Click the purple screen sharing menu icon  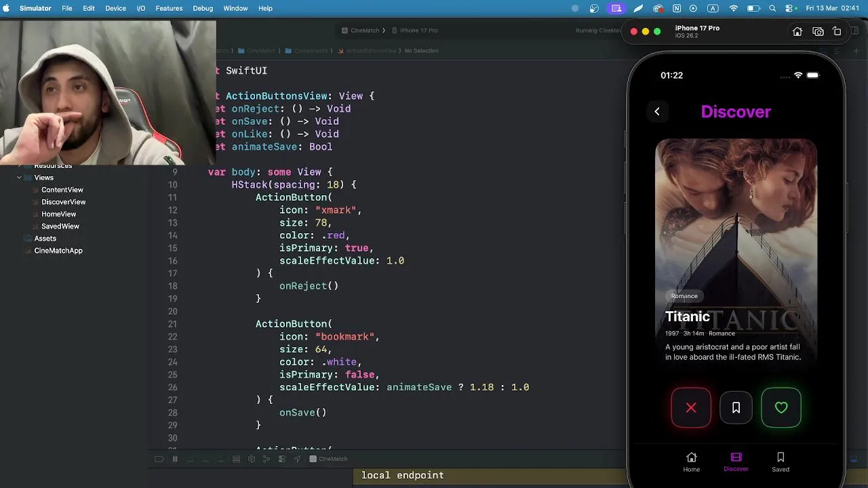point(616,8)
